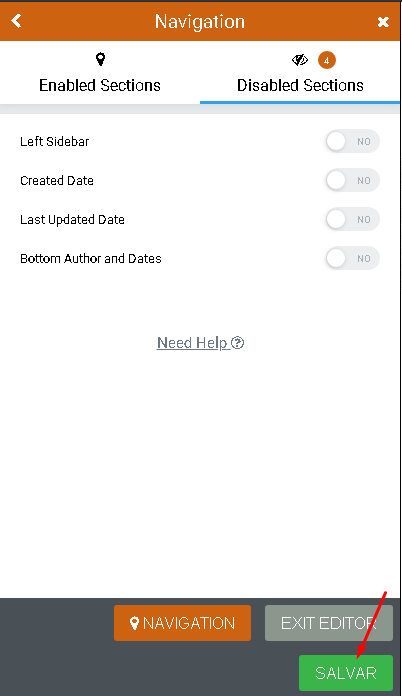Close the Navigation panel with the X
The image size is (402, 696).
point(383,22)
